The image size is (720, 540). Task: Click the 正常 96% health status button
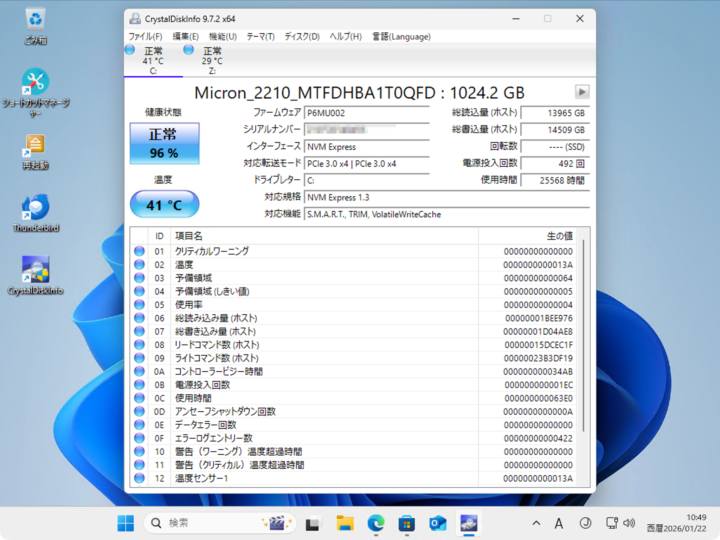[164, 144]
